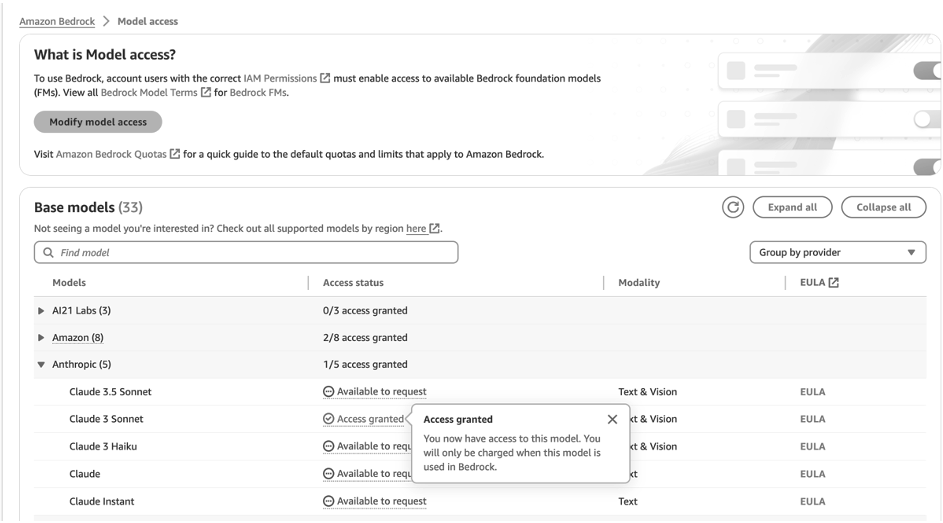Click the external link icon after Bedrock Model Terms
This screenshot has height=523, width=943.
[206, 92]
